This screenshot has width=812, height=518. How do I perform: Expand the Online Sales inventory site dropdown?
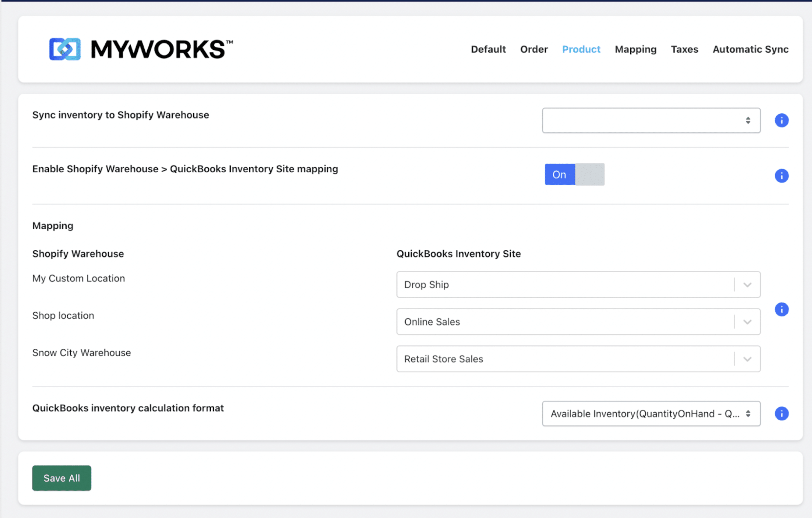tap(747, 322)
